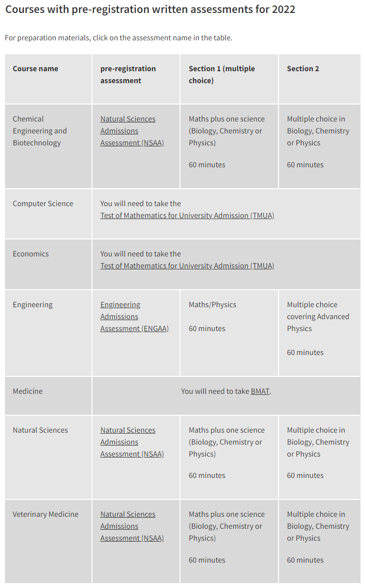
Task: Select the 'Computer Science' course name cell
Action: (x=48, y=214)
